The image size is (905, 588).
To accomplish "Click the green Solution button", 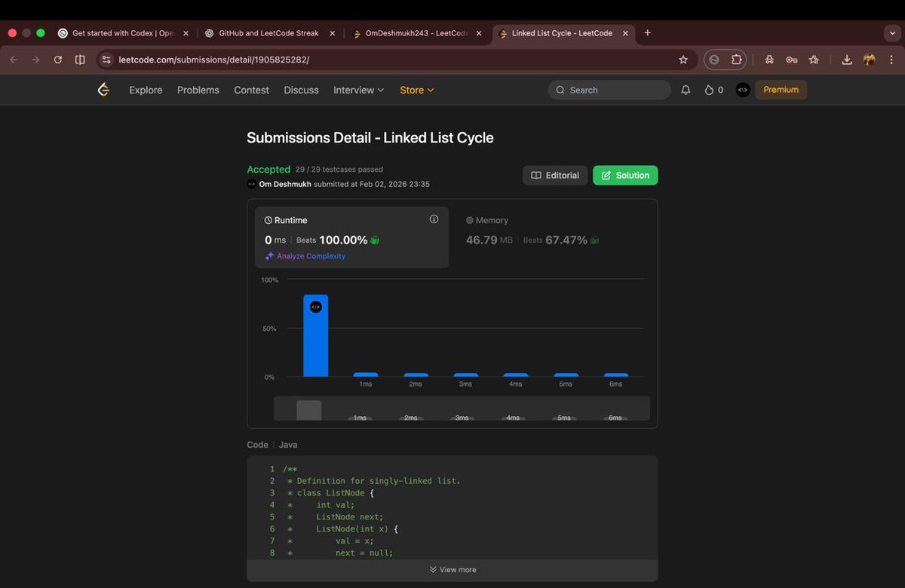I will tap(625, 175).
